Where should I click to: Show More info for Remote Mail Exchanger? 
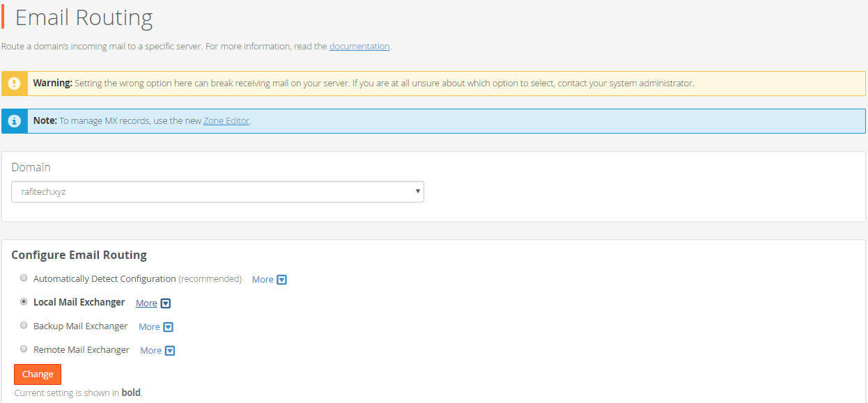pyautogui.click(x=150, y=351)
